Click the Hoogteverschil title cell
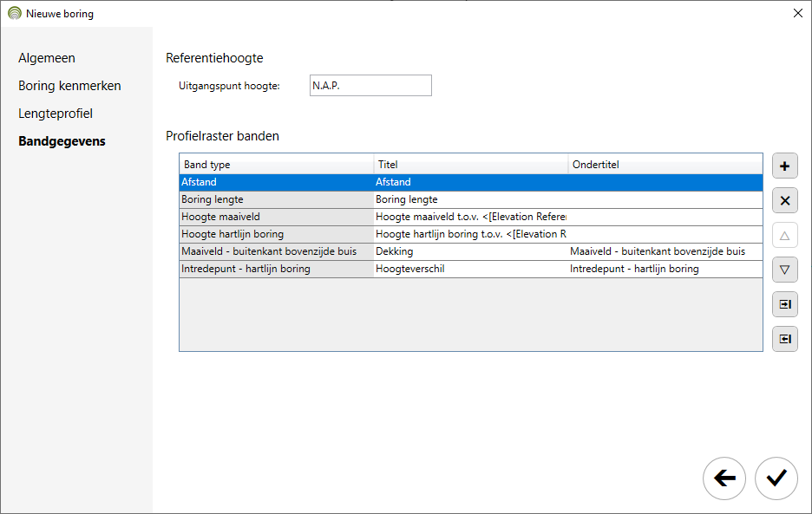The height and width of the screenshot is (514, 812). click(x=471, y=270)
